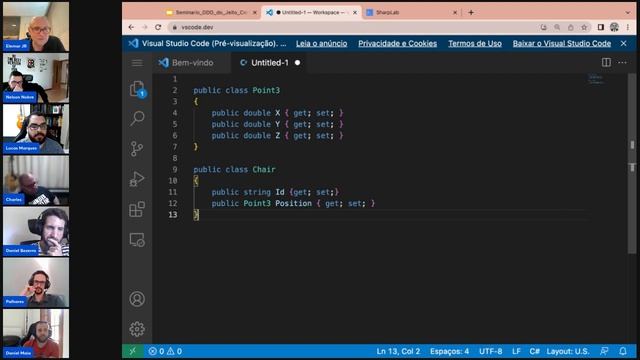Screen dimensions: 640x360
Task: Select Lucas Marques' video thumbnail
Action: (x=36, y=129)
